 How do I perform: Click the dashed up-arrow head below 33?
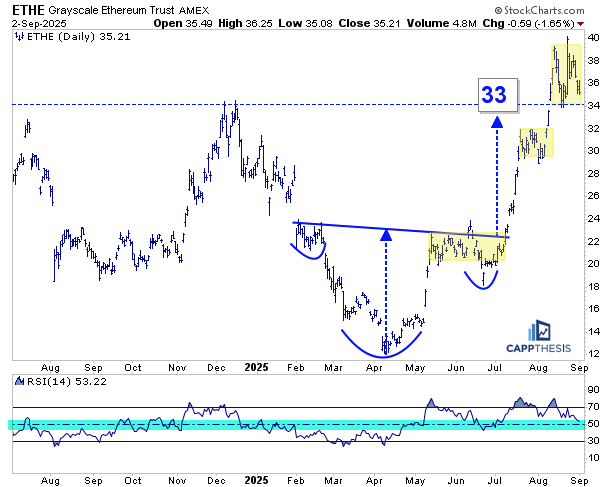tap(497, 122)
